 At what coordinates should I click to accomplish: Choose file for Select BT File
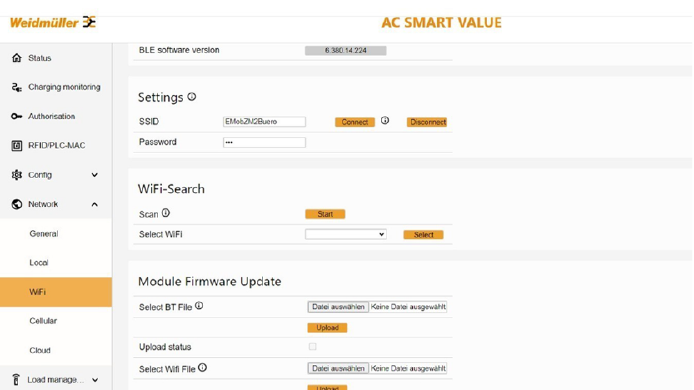coord(338,307)
